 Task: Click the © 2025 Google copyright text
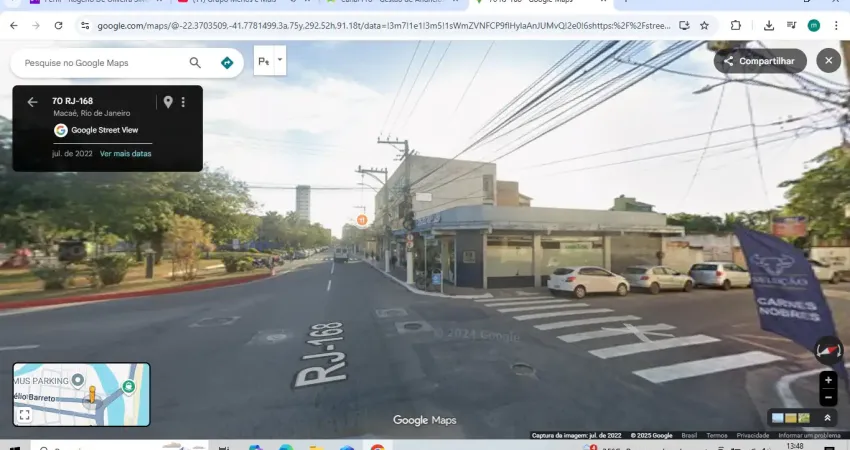[x=651, y=435]
